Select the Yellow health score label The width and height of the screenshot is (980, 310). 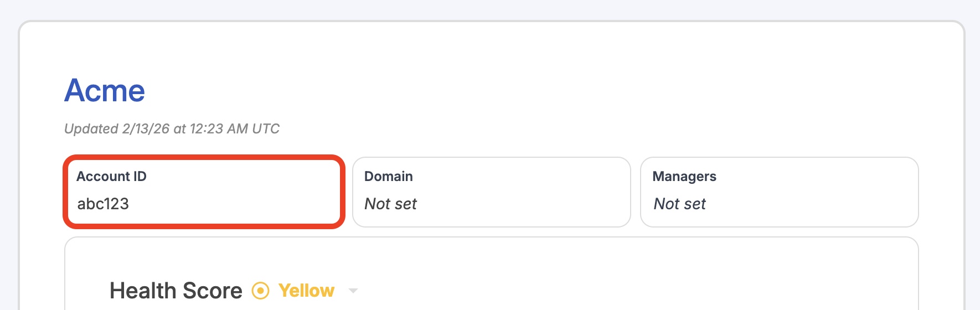(x=306, y=291)
